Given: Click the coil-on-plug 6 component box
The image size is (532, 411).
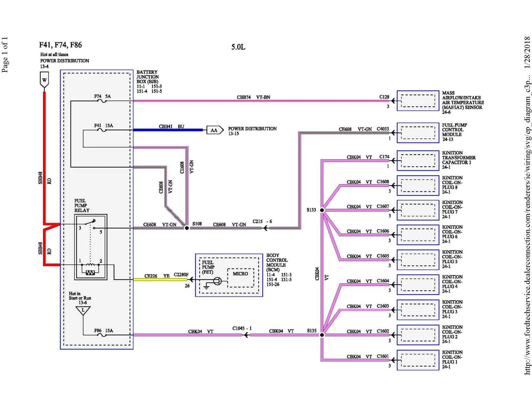Looking at the screenshot, I should point(418,235).
